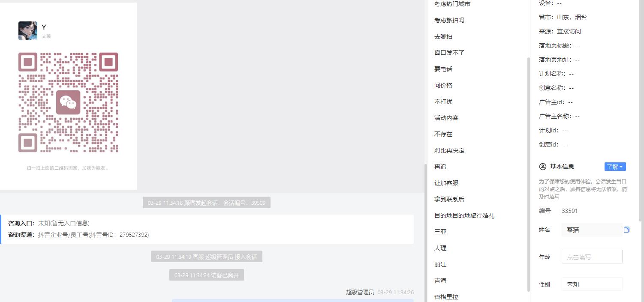Select quick reply 考虑旅拍吗
The width and height of the screenshot is (644, 302).
point(449,20)
